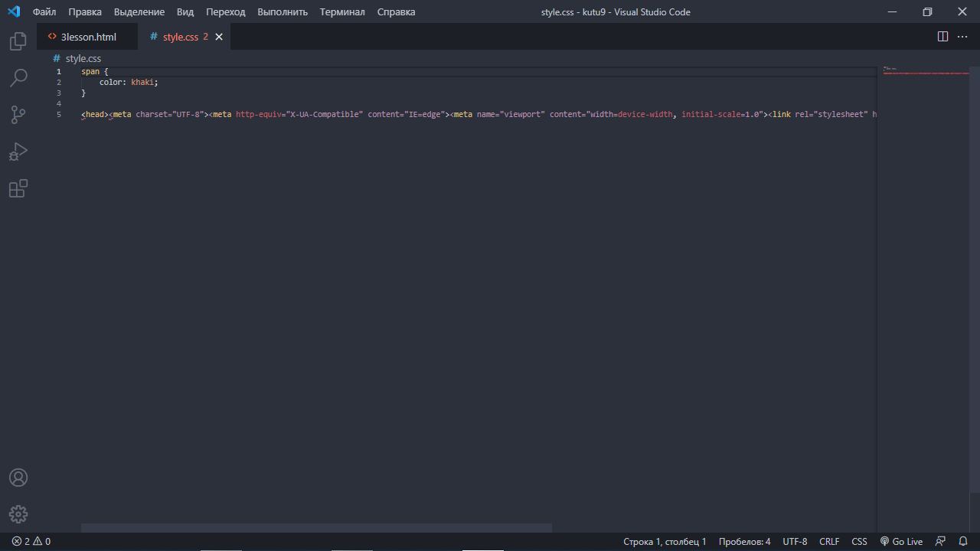Open the Run and Debug view
Viewport: 980px width, 551px height.
(18, 152)
